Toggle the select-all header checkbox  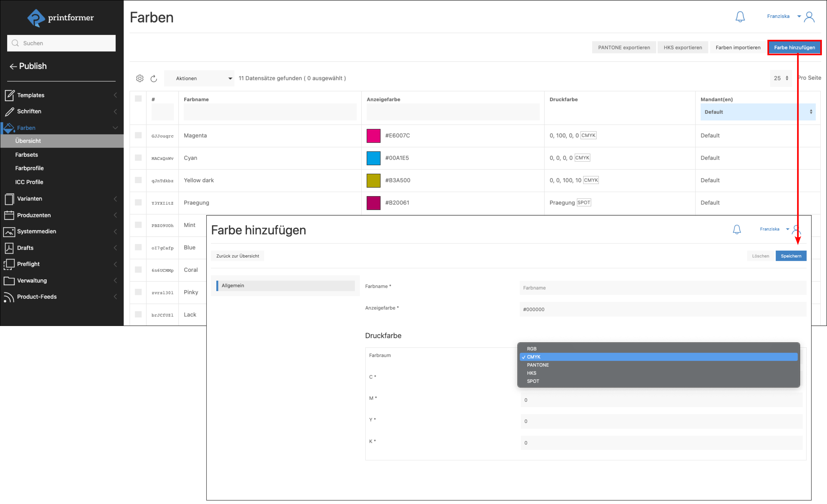click(x=138, y=99)
